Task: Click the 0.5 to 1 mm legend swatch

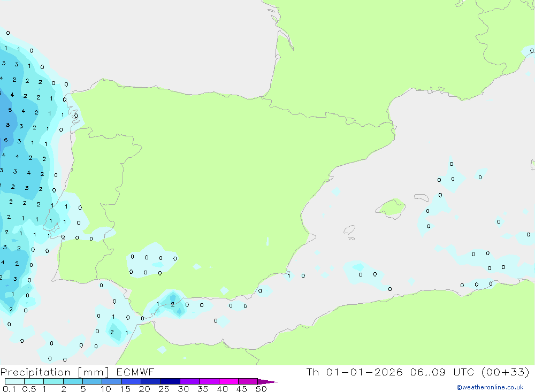Action: pos(34,381)
